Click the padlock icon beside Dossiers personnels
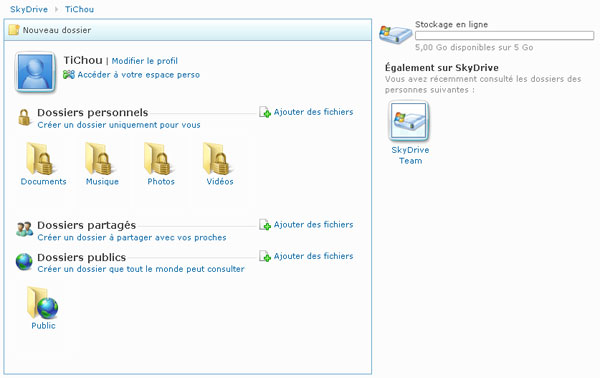The image size is (600, 378). [x=24, y=117]
